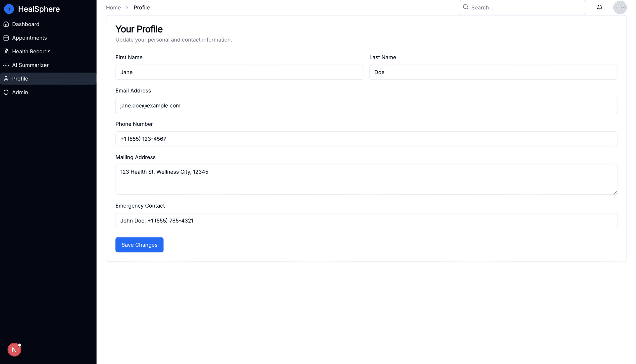Click the Health Records document icon

6,51
